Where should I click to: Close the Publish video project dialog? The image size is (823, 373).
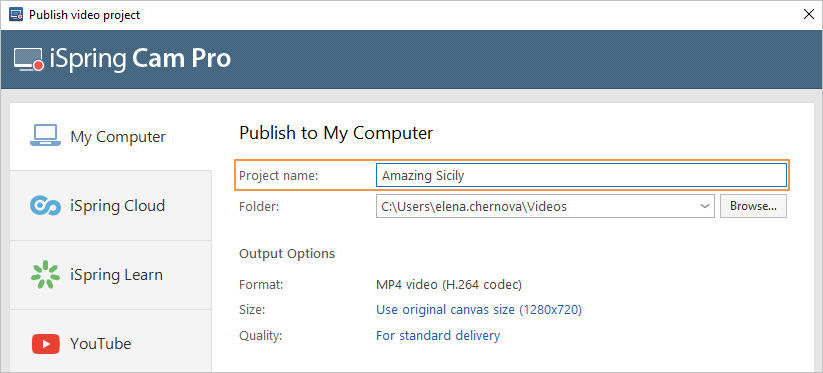pyautogui.click(x=809, y=15)
